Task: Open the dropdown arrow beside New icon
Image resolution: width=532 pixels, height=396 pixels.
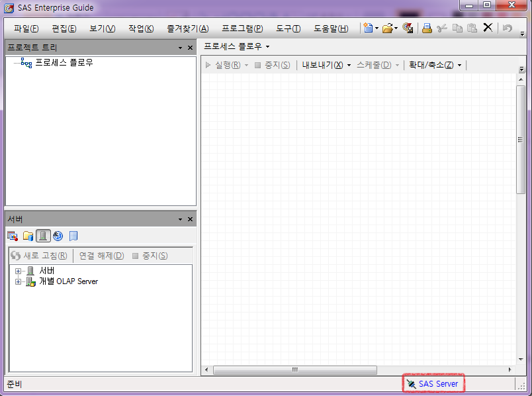Action: pyautogui.click(x=377, y=28)
